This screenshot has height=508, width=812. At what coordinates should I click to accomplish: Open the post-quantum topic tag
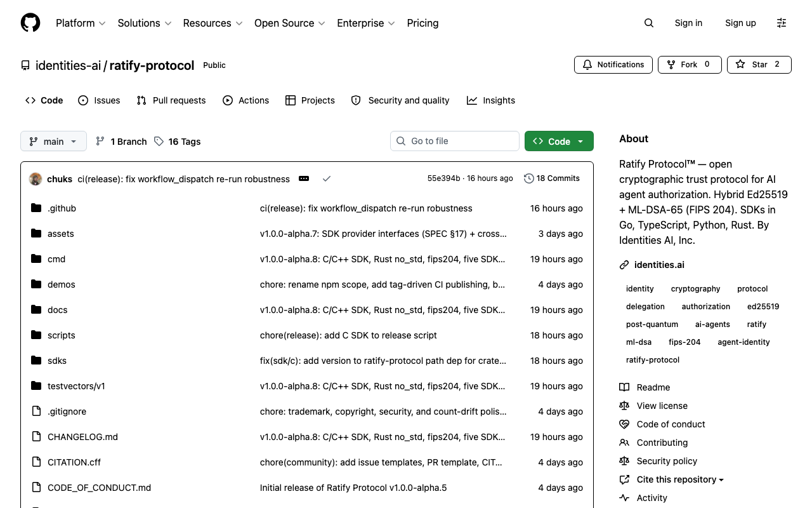pos(652,324)
